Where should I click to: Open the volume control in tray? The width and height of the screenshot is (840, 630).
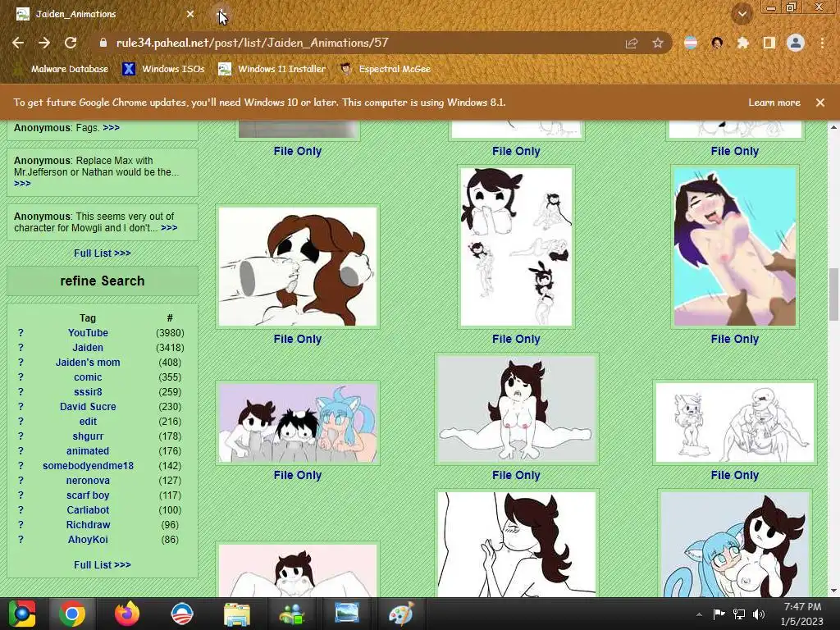tap(759, 614)
